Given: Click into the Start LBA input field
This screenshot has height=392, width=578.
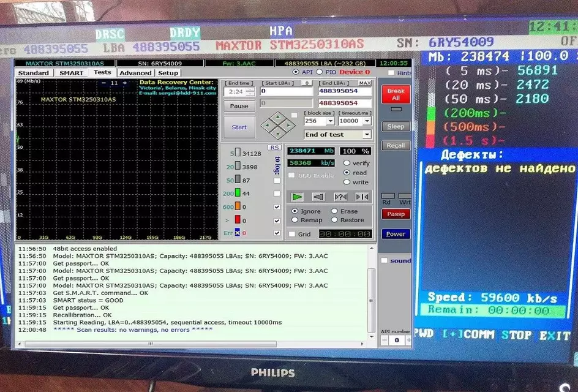Looking at the screenshot, I should [x=286, y=91].
